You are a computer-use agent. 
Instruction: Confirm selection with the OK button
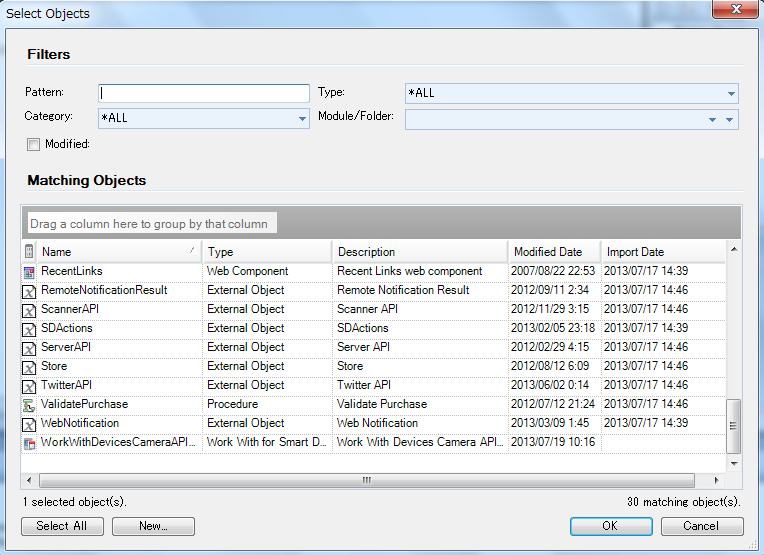(611, 526)
